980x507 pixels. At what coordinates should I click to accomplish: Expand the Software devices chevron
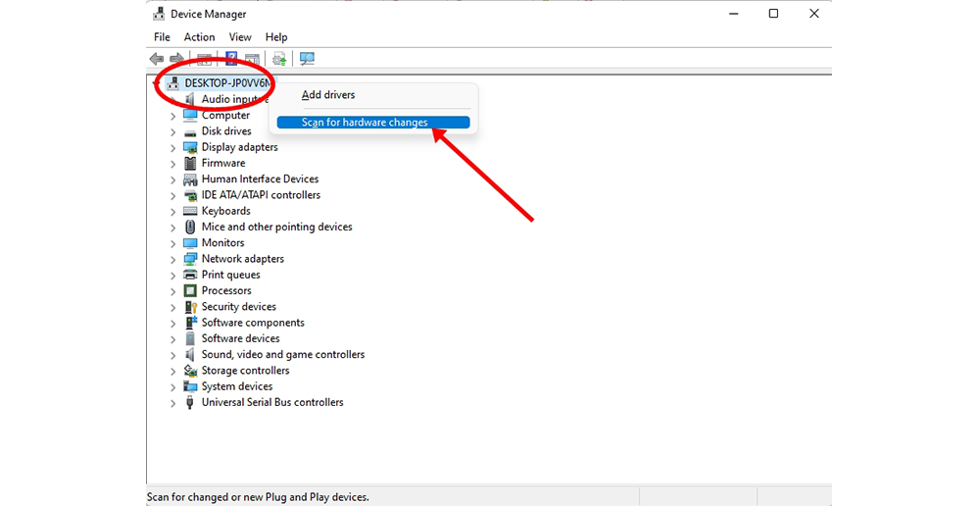click(172, 339)
